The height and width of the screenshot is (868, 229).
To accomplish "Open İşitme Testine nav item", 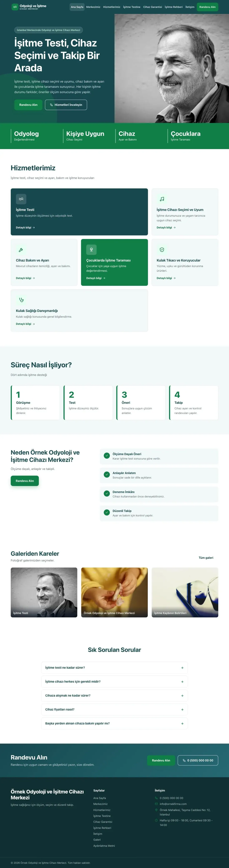I will coord(132,7).
